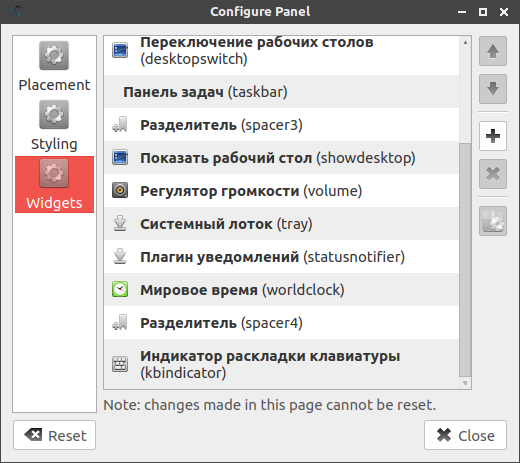Select Индикатор раскладки клавиатуры (kbindicator) row
Screen dimensions: 520x463
coord(282,364)
